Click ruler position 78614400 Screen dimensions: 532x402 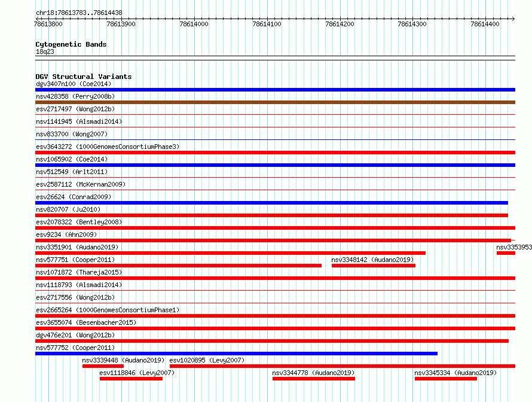[485, 24]
